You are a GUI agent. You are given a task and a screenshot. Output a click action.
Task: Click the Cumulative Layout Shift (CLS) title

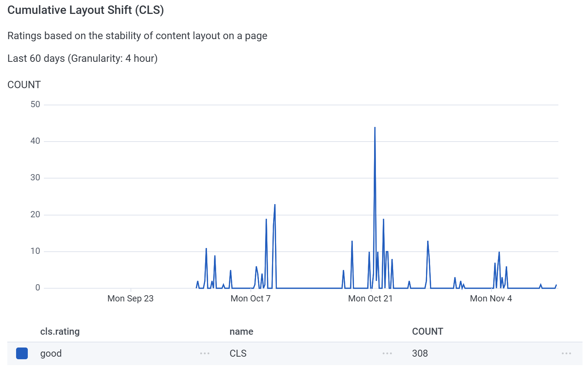click(86, 10)
